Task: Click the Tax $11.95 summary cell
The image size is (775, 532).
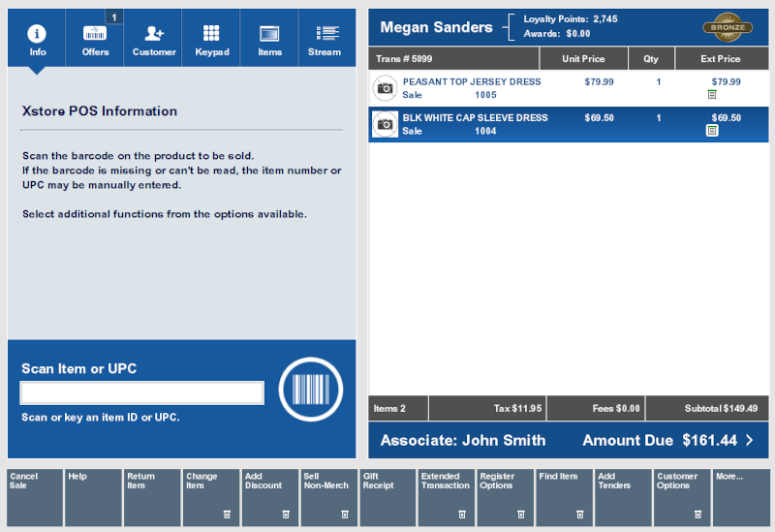Action: (487, 408)
